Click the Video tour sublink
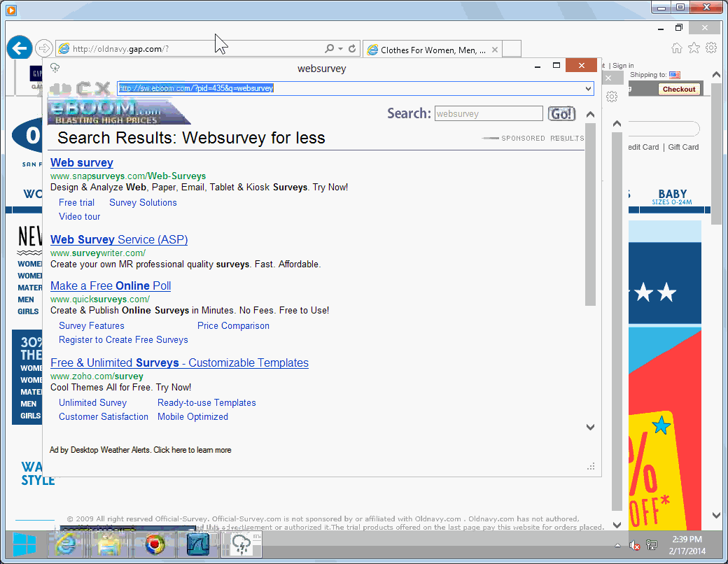The image size is (728, 564). 79,216
